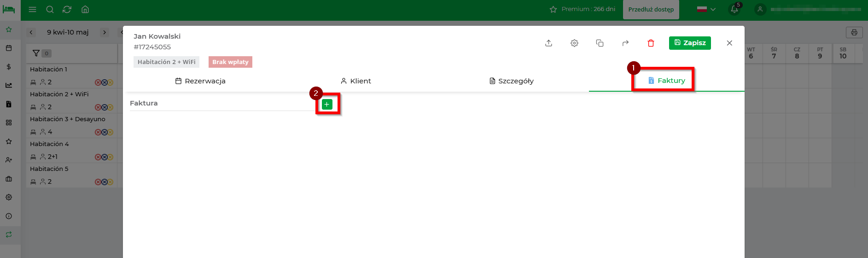Click date range 9 kwi-10 maj
The height and width of the screenshot is (258, 868).
click(x=68, y=32)
